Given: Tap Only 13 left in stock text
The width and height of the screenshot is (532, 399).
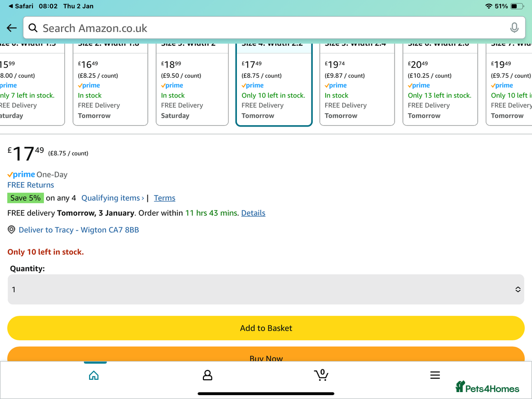Looking at the screenshot, I should (x=439, y=96).
